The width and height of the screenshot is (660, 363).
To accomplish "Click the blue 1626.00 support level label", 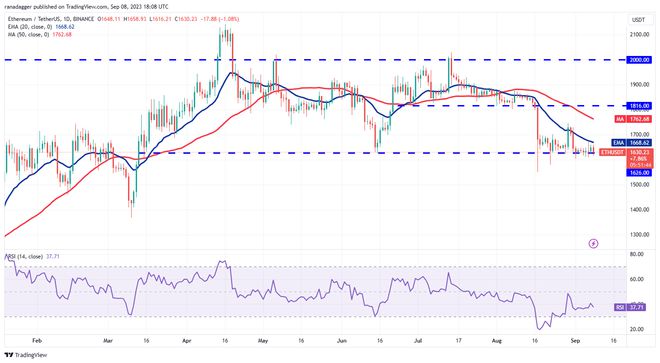I will (x=639, y=173).
